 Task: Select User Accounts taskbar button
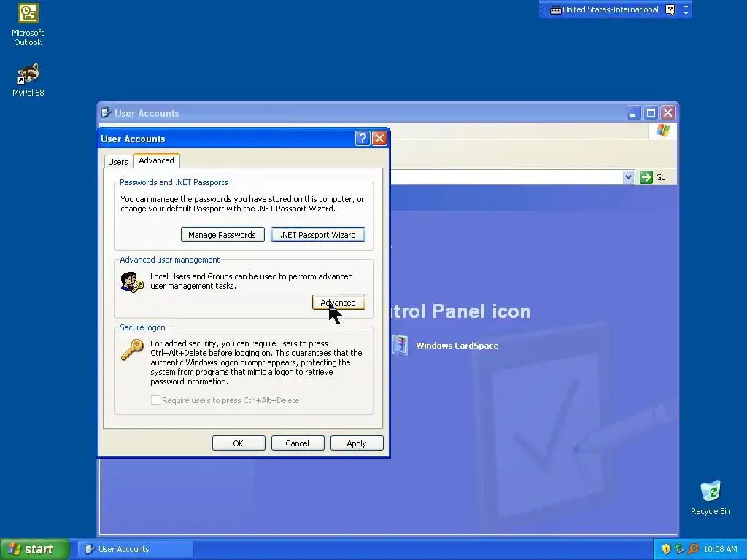(135, 549)
